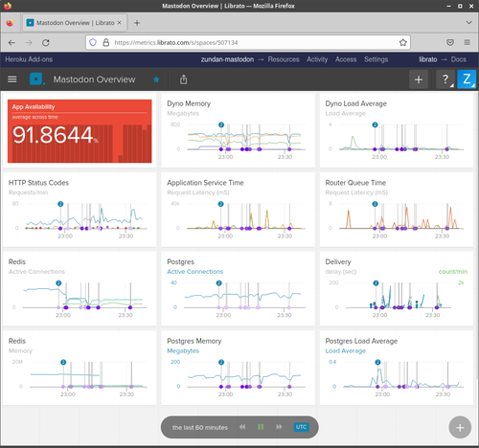Click annotation marker on Postgres Active Connections chart
This screenshot has width=479, height=448.
pyautogui.click(x=218, y=283)
